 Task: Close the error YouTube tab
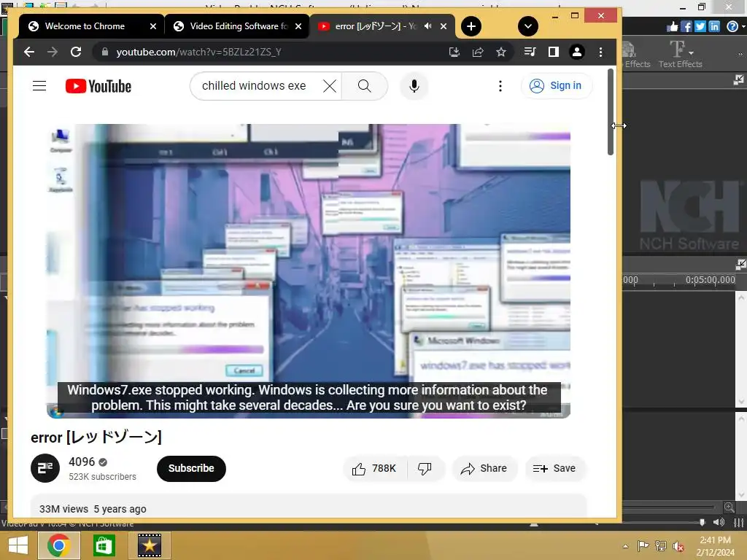click(444, 26)
